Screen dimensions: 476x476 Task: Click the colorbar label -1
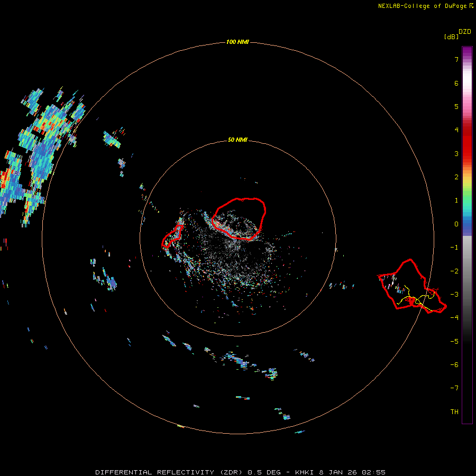coord(454,248)
